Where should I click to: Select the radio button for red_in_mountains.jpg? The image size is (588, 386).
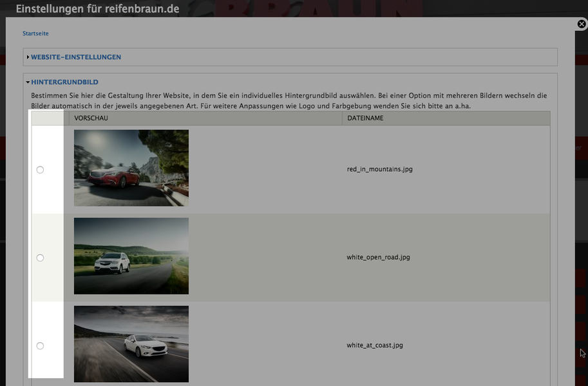click(40, 170)
